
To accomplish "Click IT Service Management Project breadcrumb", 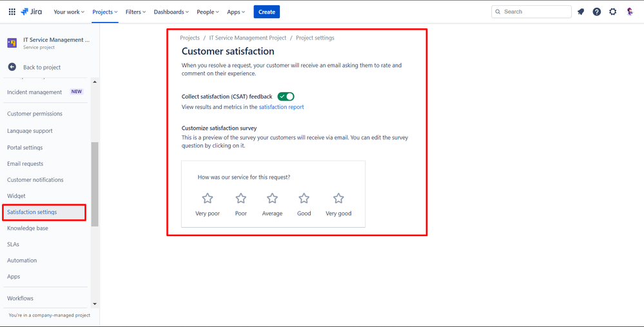I will pos(248,38).
